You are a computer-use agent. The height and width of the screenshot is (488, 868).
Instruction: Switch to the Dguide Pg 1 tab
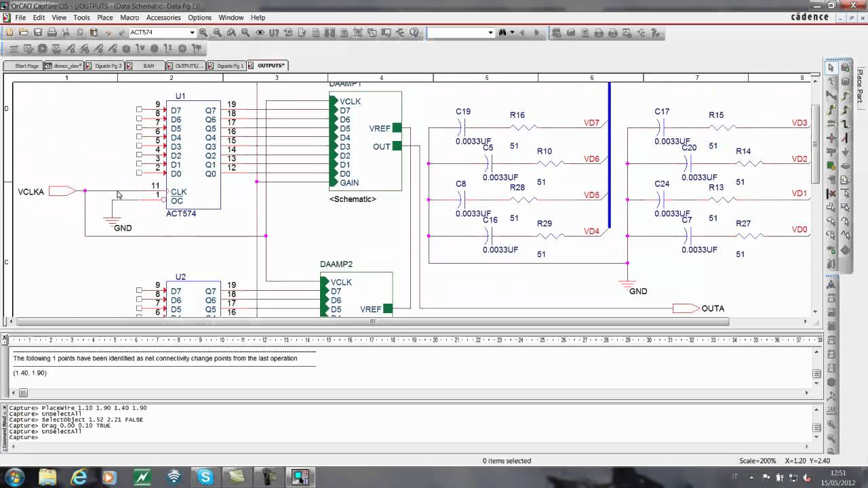(x=226, y=66)
